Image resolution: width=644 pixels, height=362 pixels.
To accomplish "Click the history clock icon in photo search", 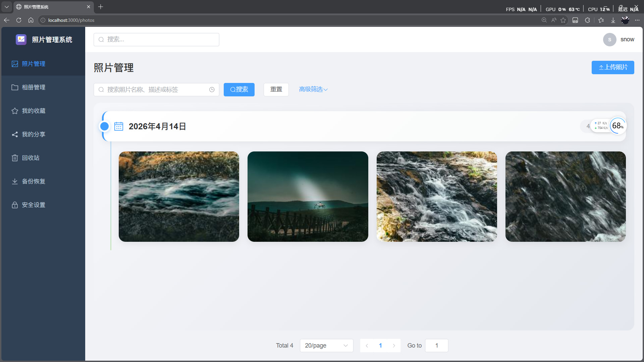I will (212, 90).
